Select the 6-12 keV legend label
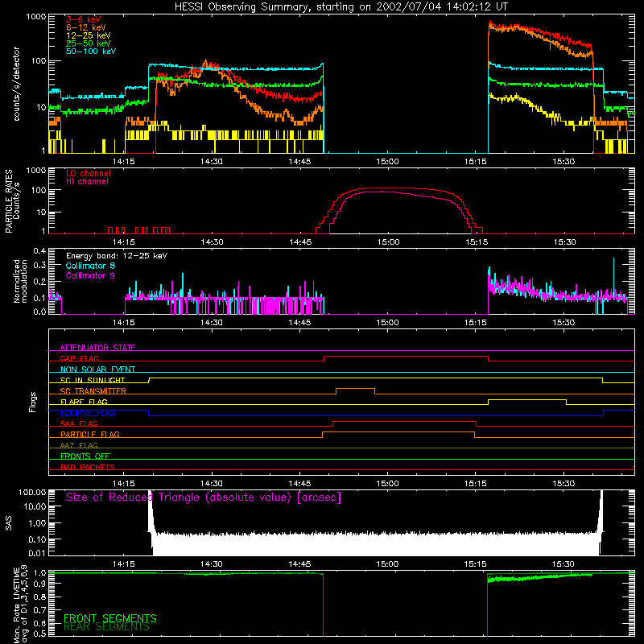 point(86,27)
